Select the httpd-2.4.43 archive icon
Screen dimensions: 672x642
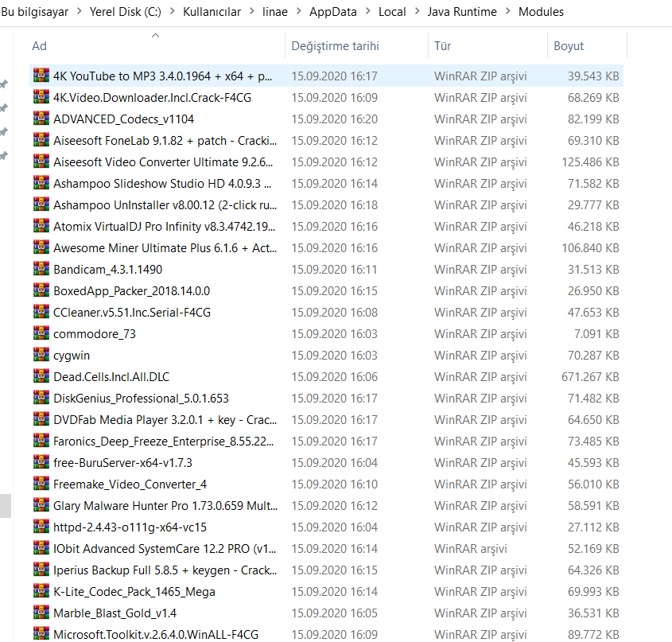41,526
